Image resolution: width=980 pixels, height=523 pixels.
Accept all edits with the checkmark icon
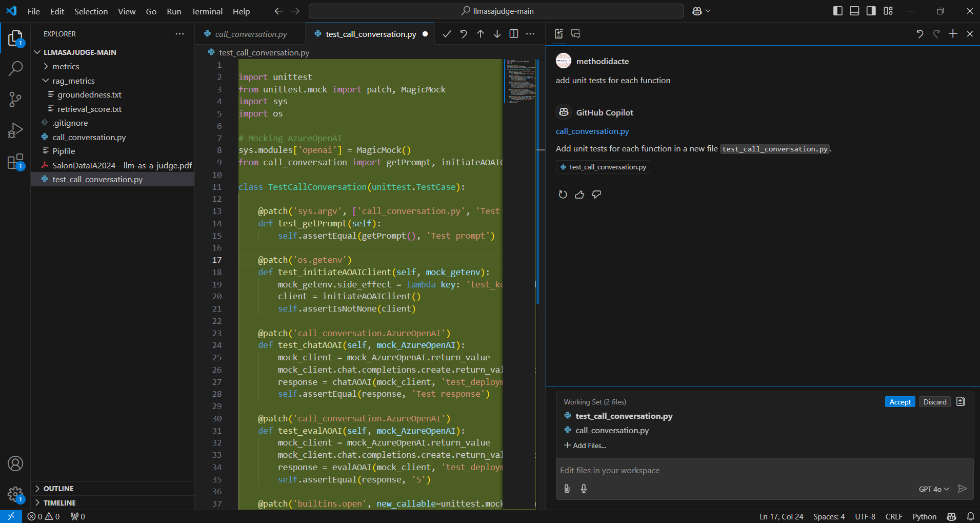click(x=446, y=34)
